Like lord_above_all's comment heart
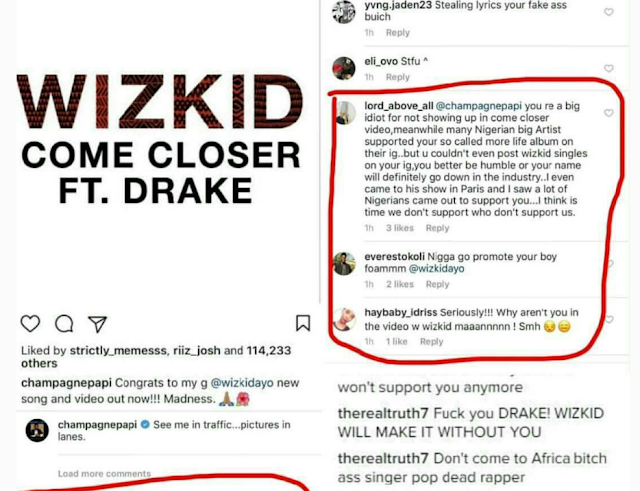640x491 pixels. click(609, 113)
